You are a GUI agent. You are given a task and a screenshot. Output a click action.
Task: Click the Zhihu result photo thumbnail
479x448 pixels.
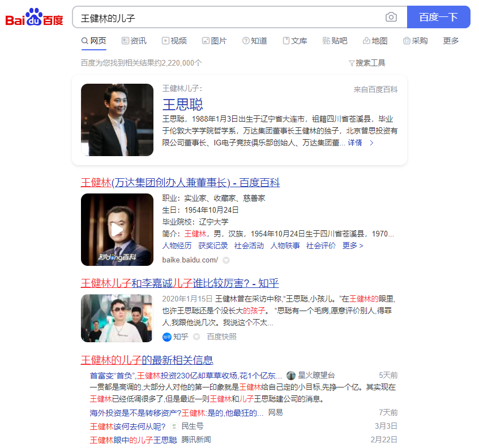point(117,318)
